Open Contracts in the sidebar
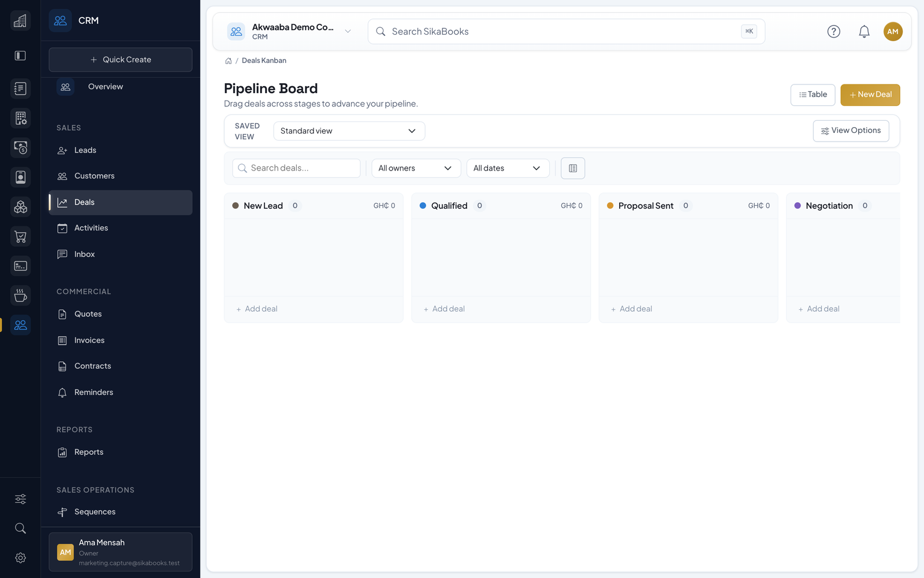 tap(121, 366)
